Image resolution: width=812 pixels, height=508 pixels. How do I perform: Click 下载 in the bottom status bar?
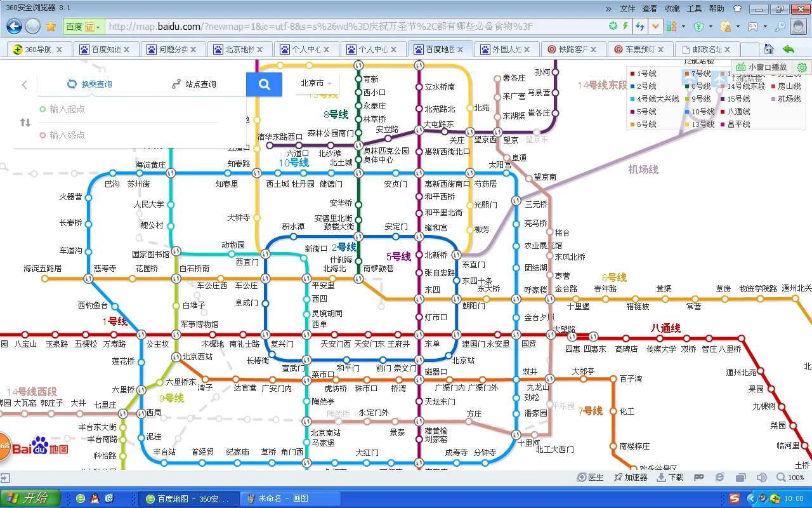pyautogui.click(x=671, y=477)
